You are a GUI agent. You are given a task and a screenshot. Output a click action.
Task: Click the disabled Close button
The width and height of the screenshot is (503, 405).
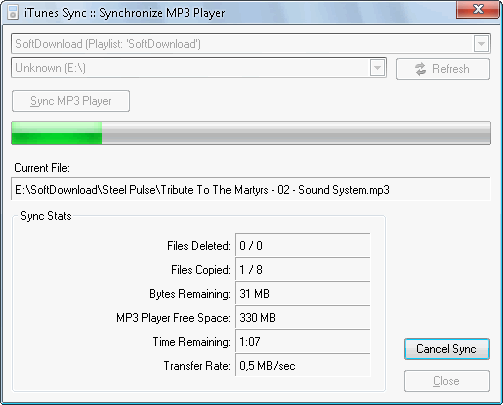447,381
